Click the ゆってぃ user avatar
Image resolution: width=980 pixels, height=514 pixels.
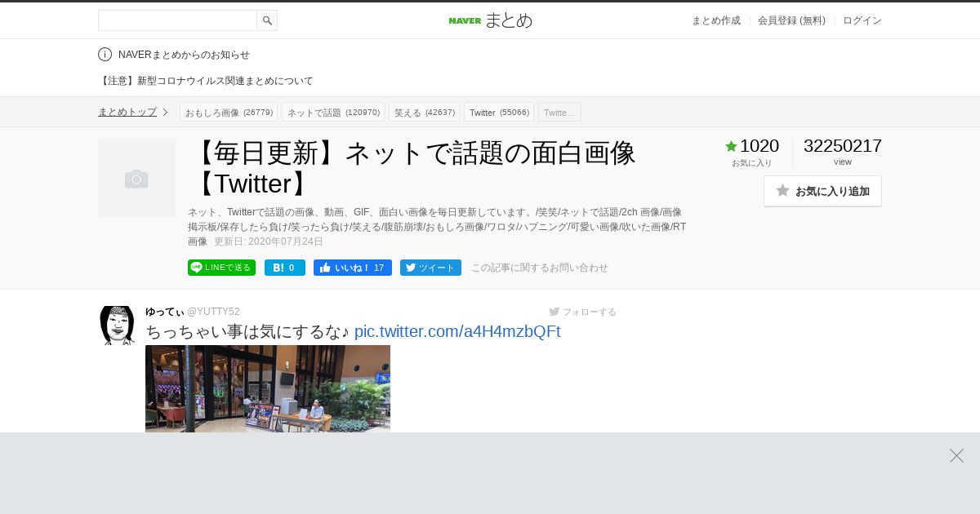[117, 326]
